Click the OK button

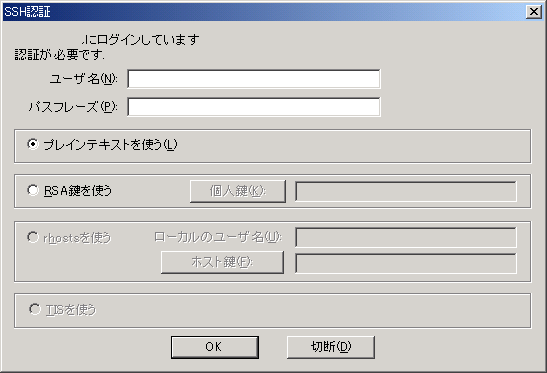[x=215, y=347]
